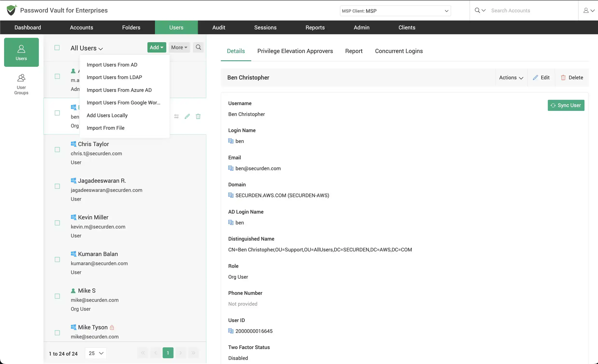
Task: Expand the Actions dropdown
Action: pos(511,77)
